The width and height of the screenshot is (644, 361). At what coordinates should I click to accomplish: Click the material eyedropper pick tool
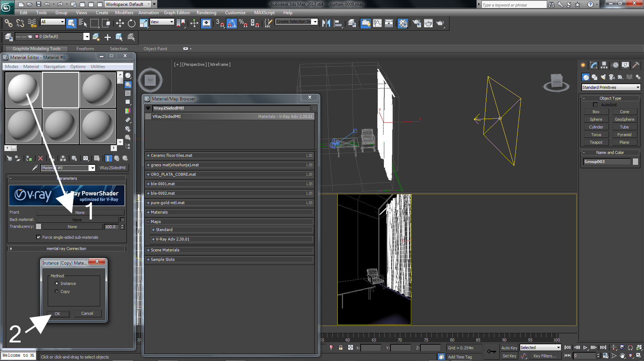coord(35,168)
